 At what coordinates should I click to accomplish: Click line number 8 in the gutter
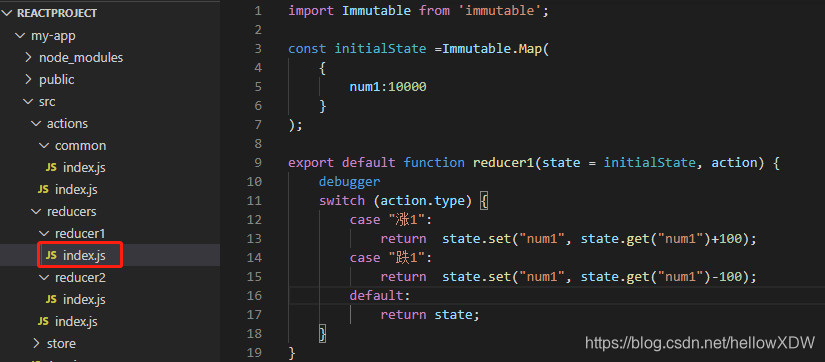point(257,144)
